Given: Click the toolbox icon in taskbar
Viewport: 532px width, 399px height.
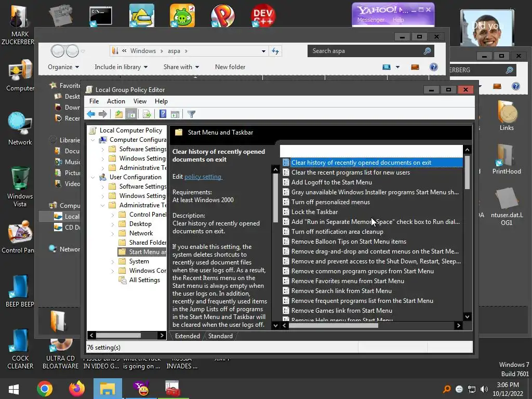Looking at the screenshot, I should [172, 389].
